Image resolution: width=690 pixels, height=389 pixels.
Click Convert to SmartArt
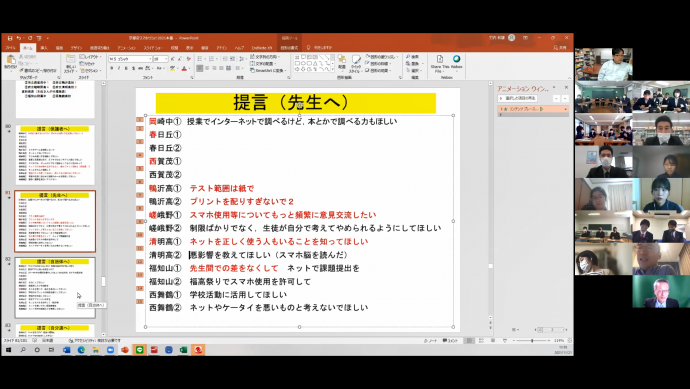[268, 70]
